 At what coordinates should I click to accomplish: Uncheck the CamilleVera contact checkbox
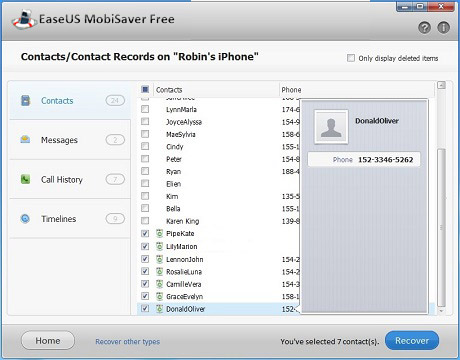145,284
